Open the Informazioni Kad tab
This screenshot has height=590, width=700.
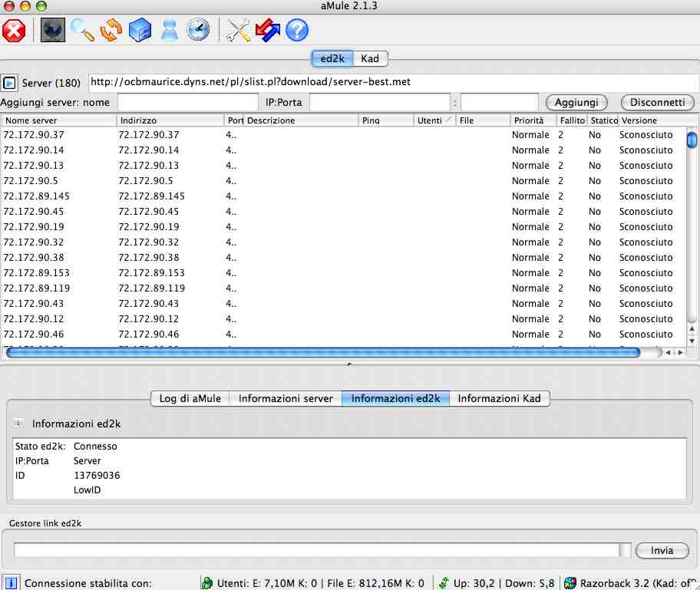[x=499, y=398]
